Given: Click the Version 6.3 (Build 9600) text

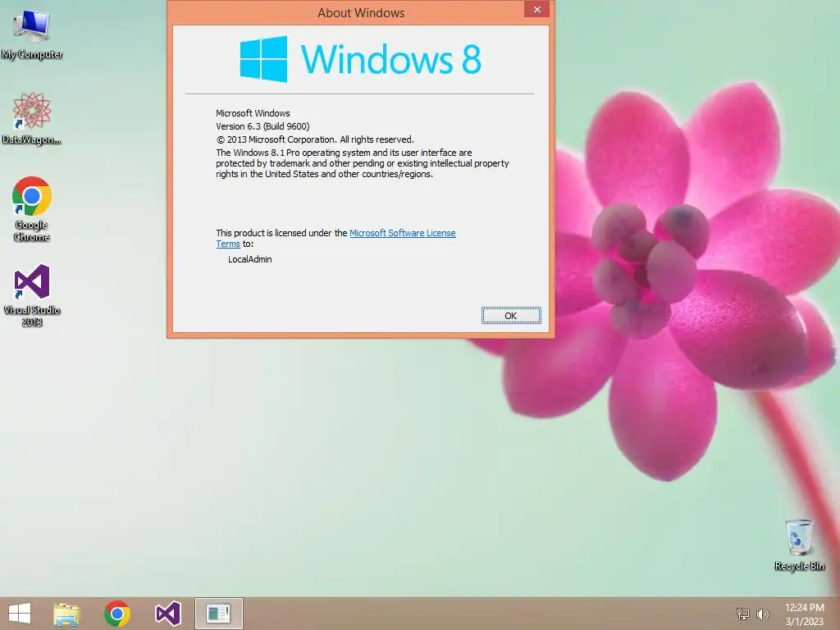Looking at the screenshot, I should point(262,126).
